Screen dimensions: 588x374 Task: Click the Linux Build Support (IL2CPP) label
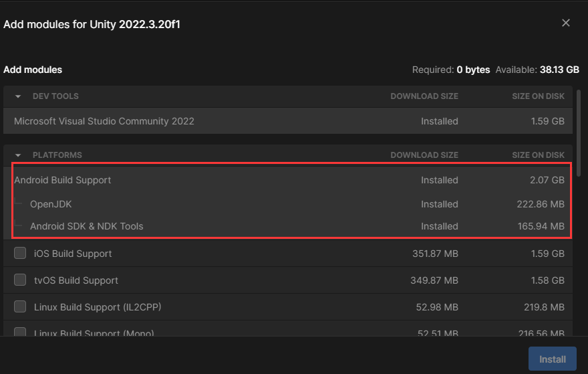click(98, 307)
